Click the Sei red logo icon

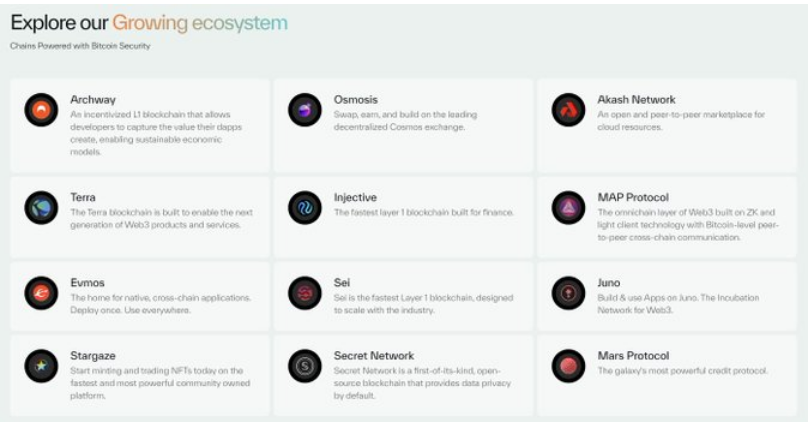[x=305, y=293]
